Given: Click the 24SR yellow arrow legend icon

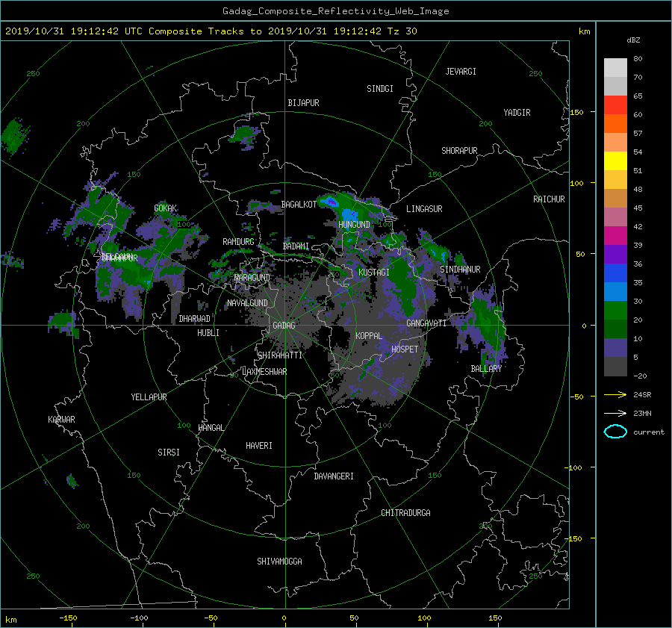Looking at the screenshot, I should pyautogui.click(x=615, y=394).
